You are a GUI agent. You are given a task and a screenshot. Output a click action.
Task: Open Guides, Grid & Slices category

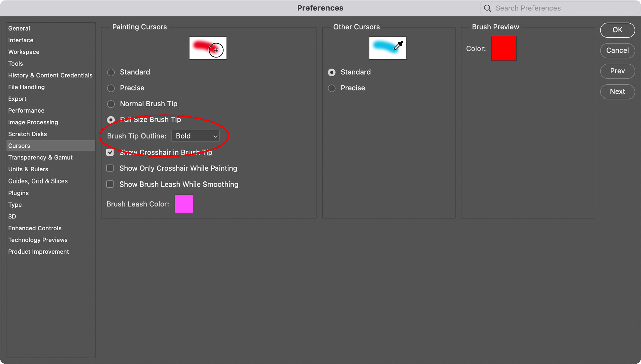(38, 181)
